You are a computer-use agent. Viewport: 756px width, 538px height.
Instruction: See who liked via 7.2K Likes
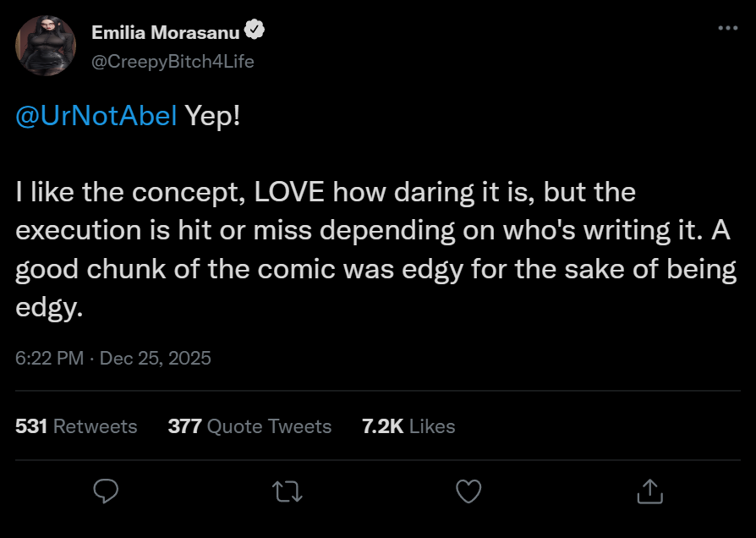[x=408, y=426]
